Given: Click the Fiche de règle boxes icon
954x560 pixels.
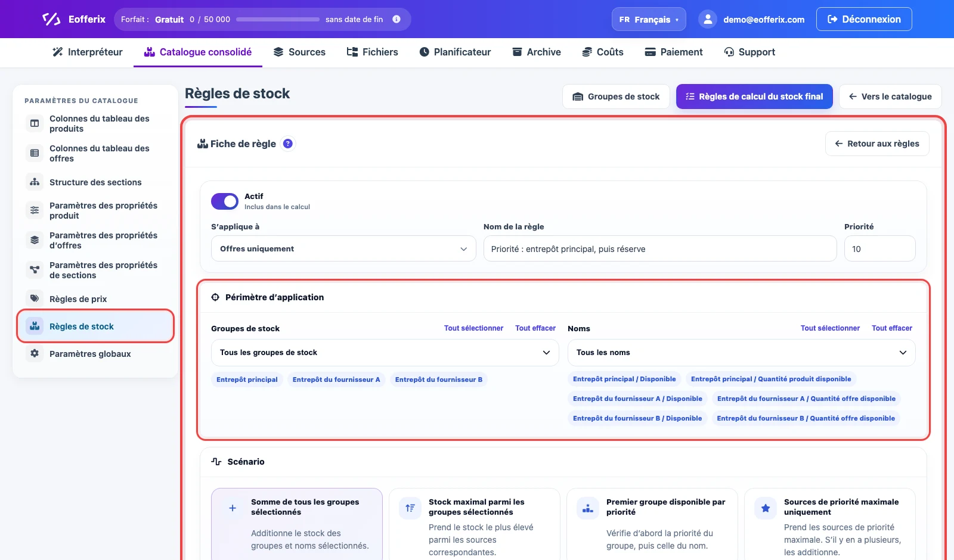Looking at the screenshot, I should [203, 144].
